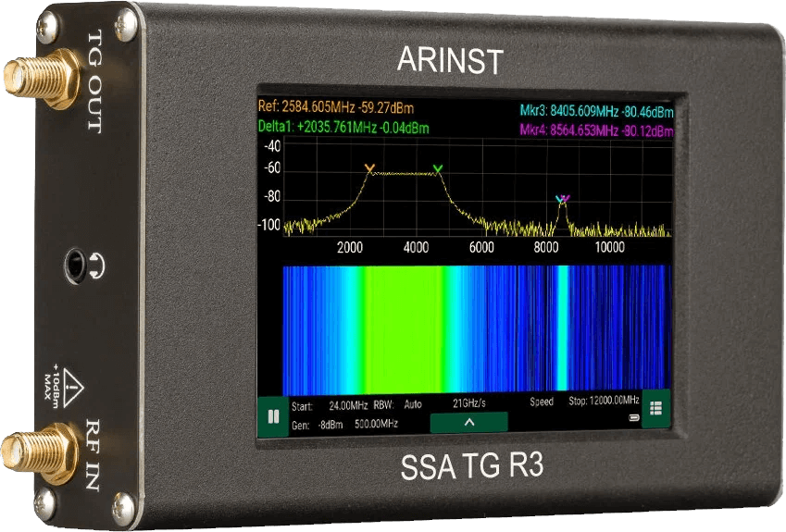Tap the Delta1: +2035.761MHz readout
The image size is (786, 532).
tap(343, 128)
